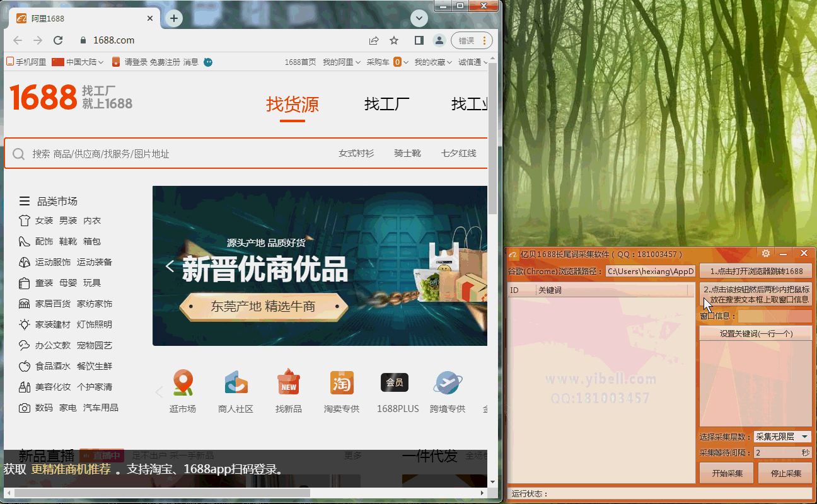Open the 数码 category
Image resolution: width=817 pixels, height=504 pixels.
(x=44, y=408)
